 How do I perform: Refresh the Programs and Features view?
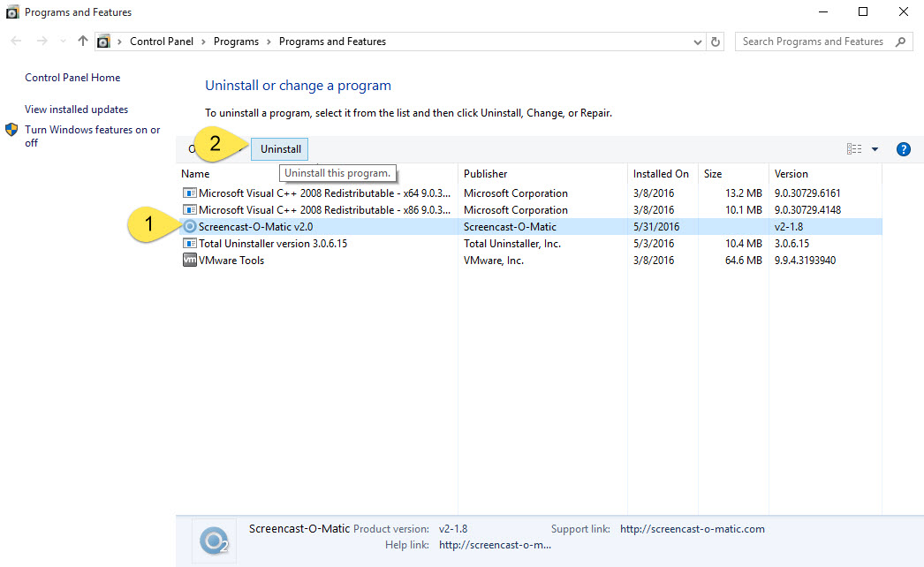[x=715, y=42]
